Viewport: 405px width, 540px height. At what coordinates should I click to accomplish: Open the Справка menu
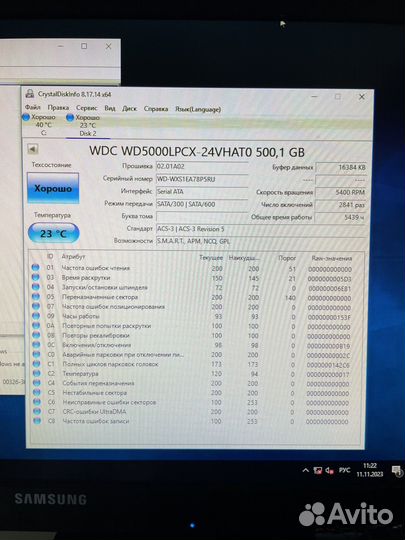[x=156, y=109]
